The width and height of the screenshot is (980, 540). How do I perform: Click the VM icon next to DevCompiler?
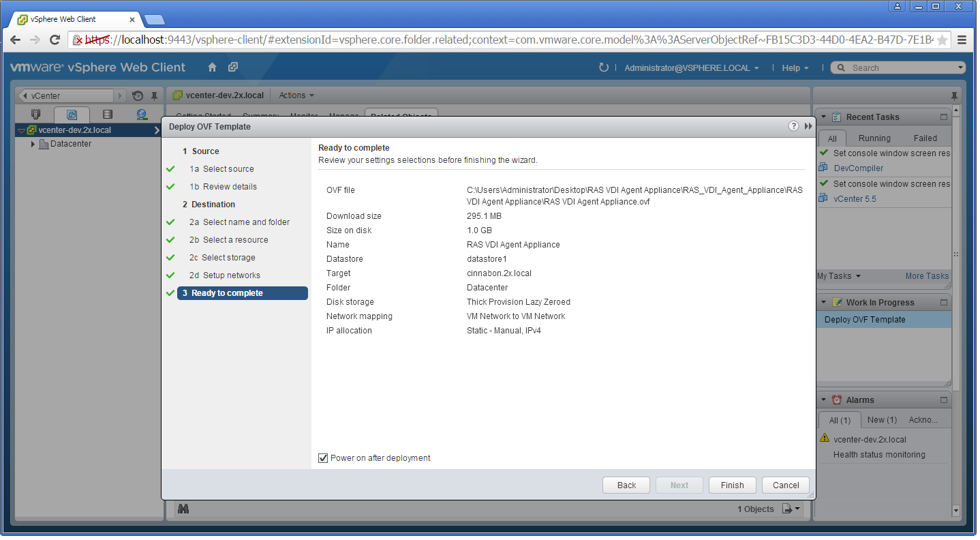(824, 168)
